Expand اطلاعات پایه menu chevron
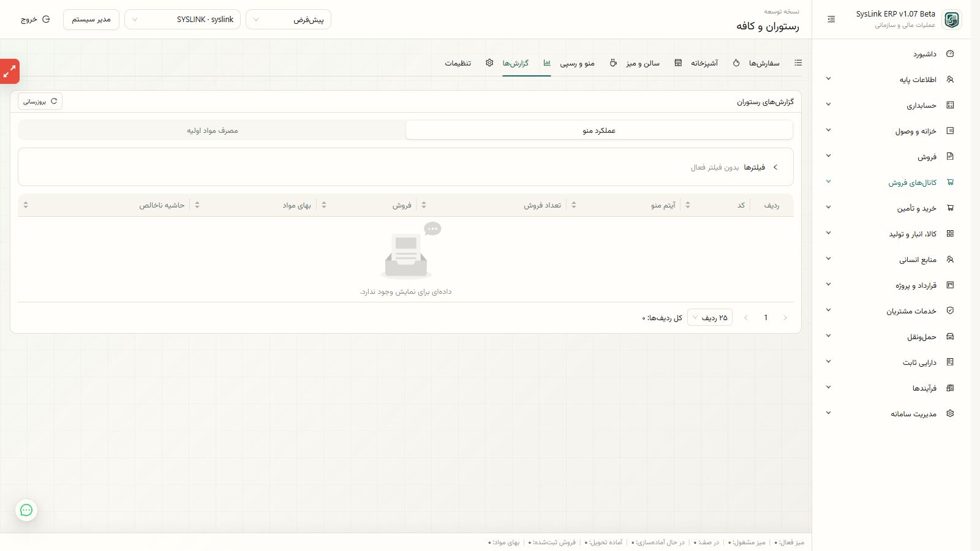Viewport: 980px width, 551px height. coord(829,79)
